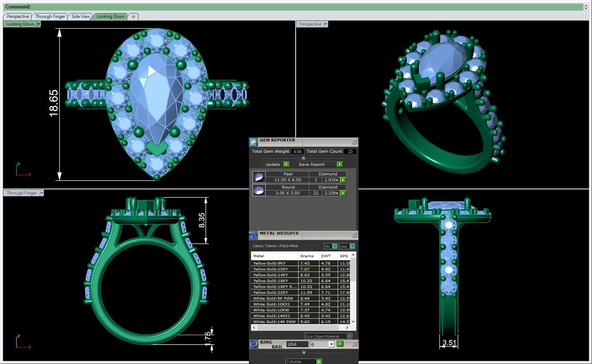Screen dimensions: 592x364
Task: Sort by the DWT column header
Action: click(x=328, y=256)
